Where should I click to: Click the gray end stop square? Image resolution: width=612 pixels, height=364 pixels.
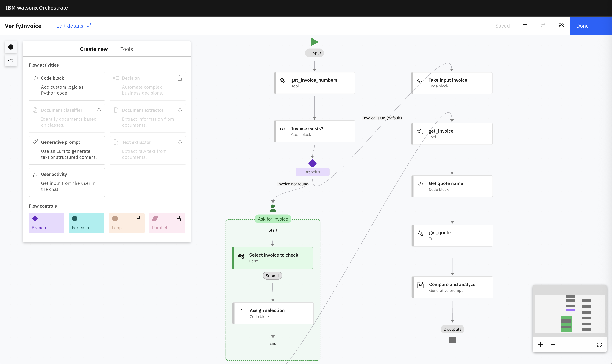[452, 340]
